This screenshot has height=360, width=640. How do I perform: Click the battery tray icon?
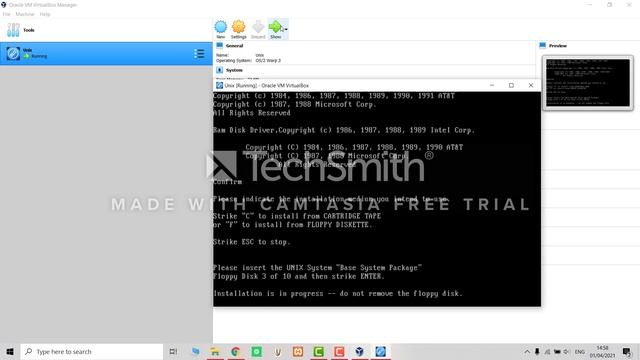[557, 351]
